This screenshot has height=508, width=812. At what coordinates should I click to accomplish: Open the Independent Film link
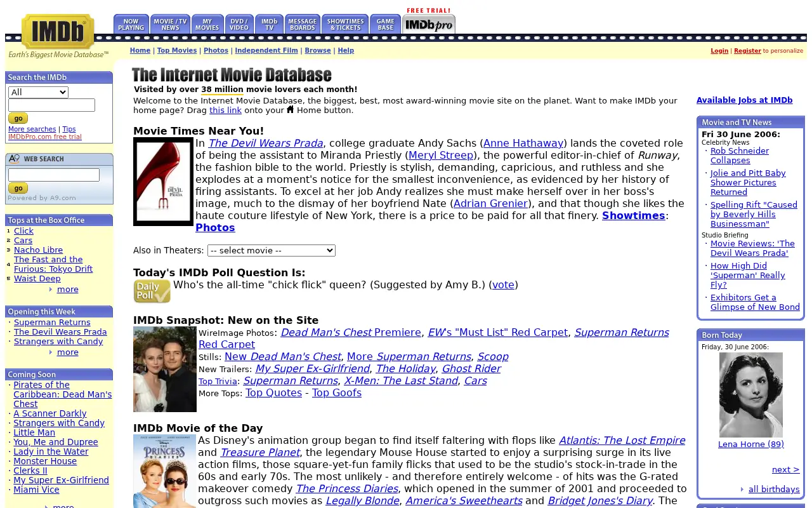pos(266,51)
